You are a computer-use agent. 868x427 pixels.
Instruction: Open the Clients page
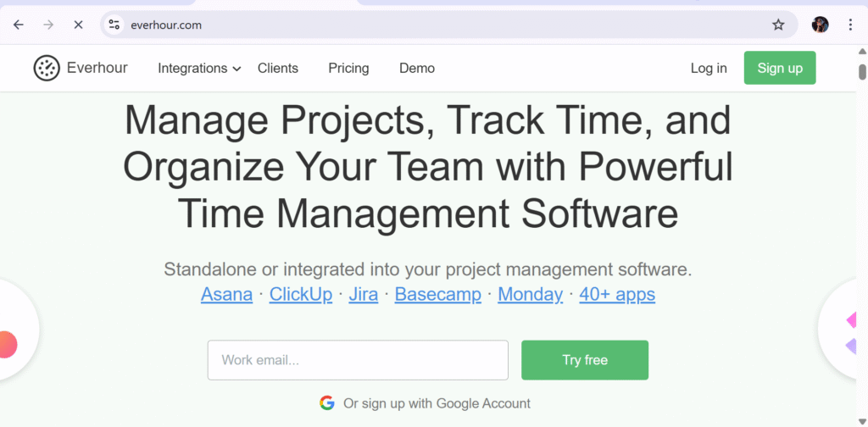(278, 69)
